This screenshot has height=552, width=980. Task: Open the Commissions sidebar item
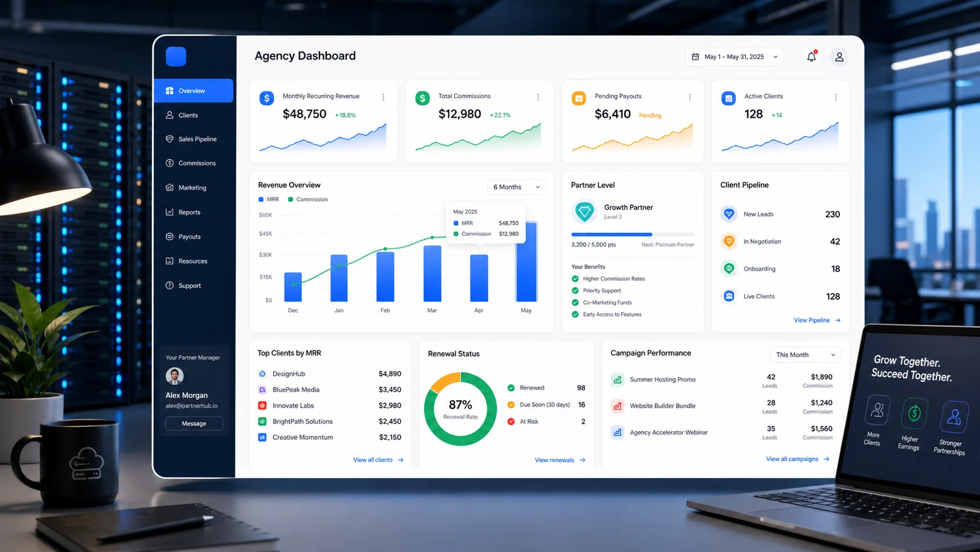(193, 163)
